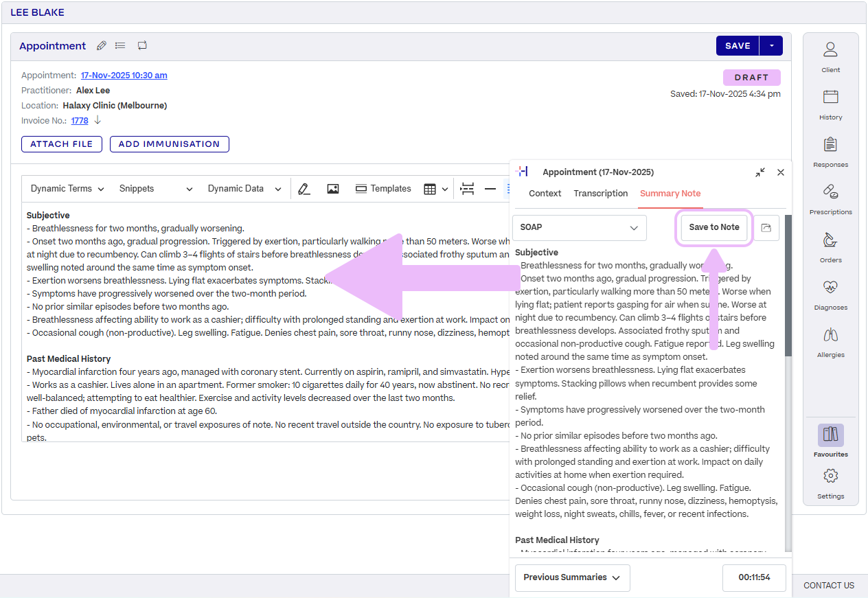Open the arrow dropdown next to SAVE
Screen dimensions: 868x598
(771, 46)
